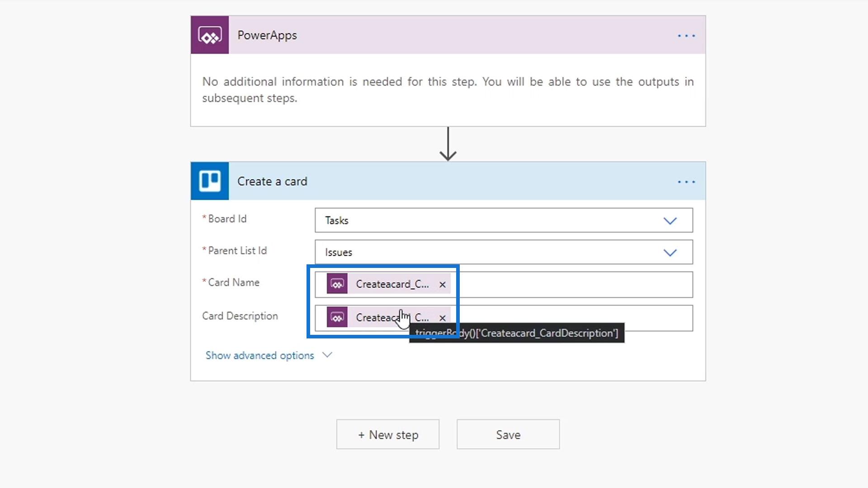Image resolution: width=868 pixels, height=488 pixels.
Task: Click the PowerApps trigger icon
Action: click(210, 35)
